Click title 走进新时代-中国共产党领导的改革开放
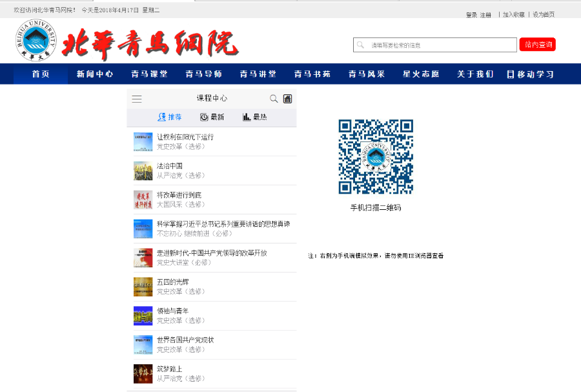581x392 pixels. click(x=212, y=253)
